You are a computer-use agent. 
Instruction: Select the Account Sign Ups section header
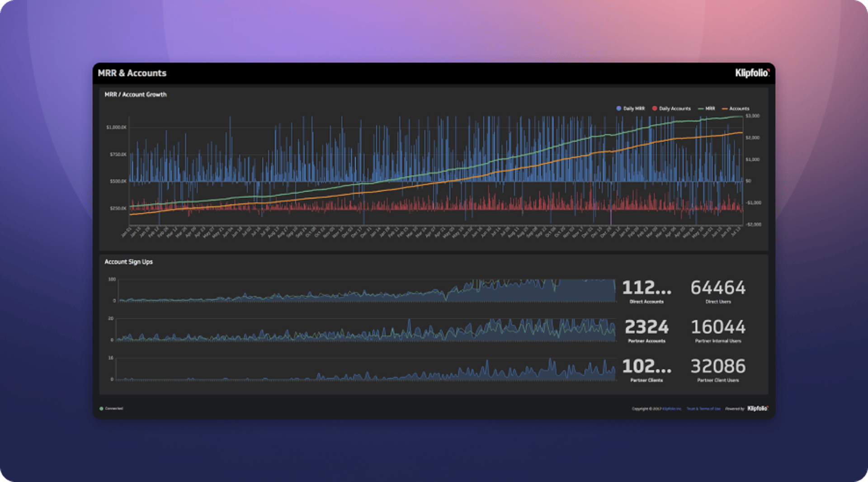tap(128, 262)
